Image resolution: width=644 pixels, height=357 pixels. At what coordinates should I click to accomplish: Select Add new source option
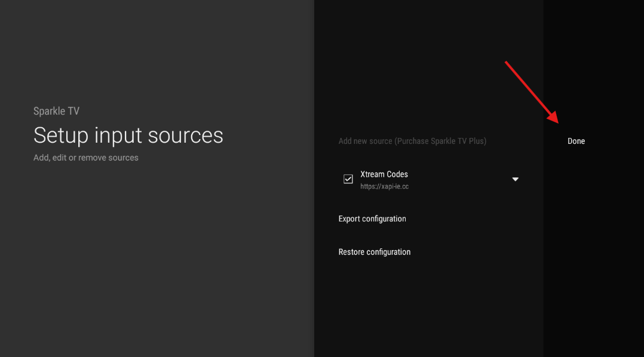[412, 141]
